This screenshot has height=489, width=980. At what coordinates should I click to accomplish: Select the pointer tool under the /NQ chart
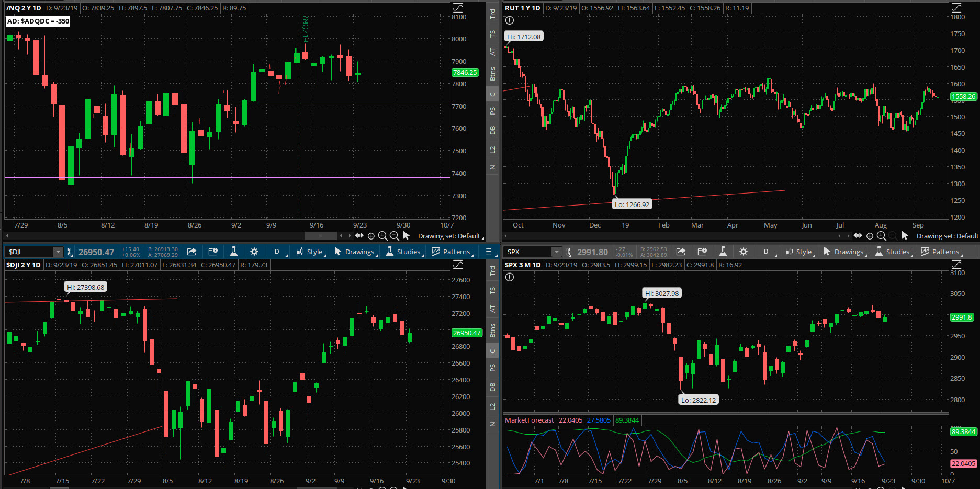pyautogui.click(x=407, y=236)
